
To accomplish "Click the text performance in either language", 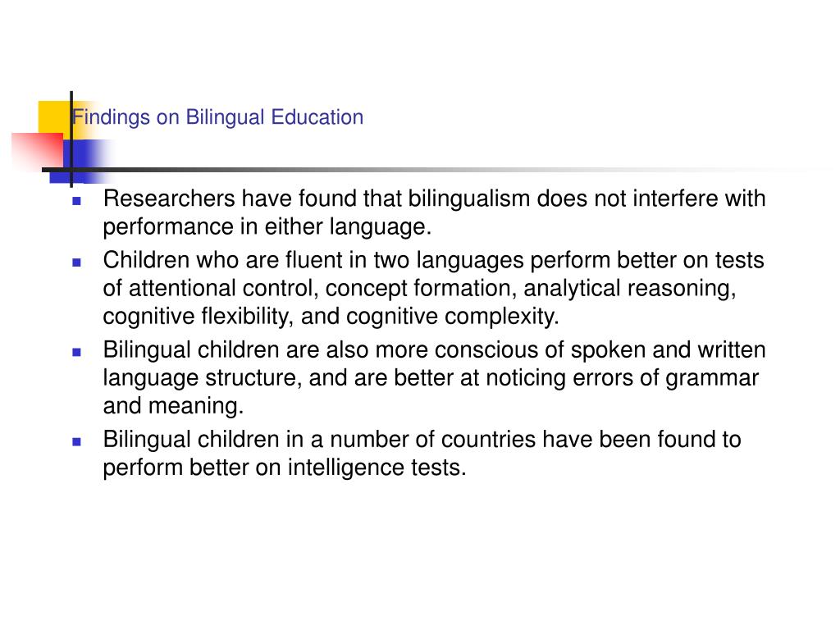I will [267, 227].
